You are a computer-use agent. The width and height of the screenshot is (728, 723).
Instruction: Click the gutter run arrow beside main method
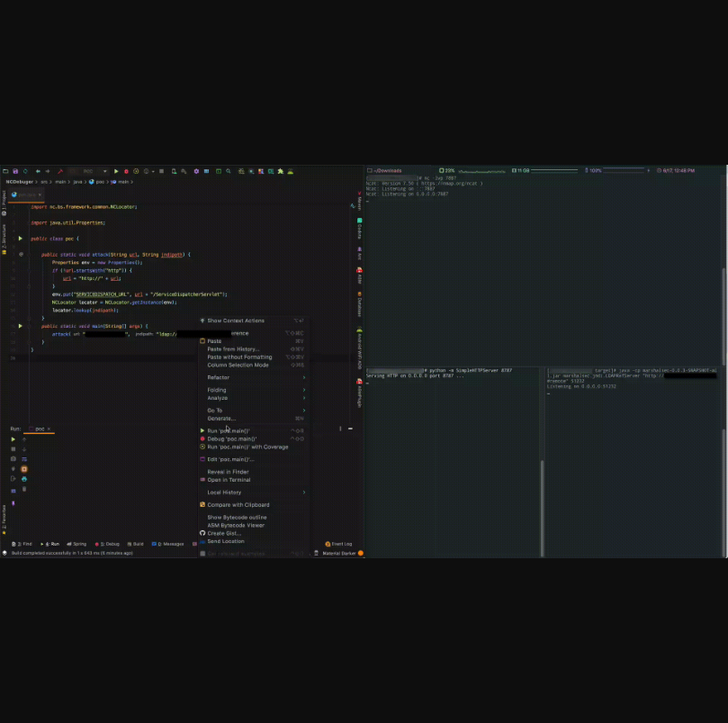20,326
